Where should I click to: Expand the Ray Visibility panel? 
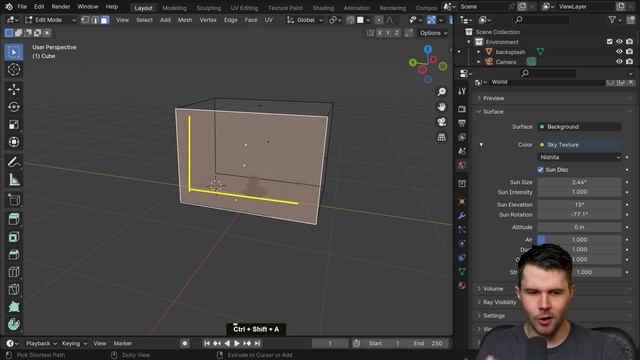[x=500, y=302]
